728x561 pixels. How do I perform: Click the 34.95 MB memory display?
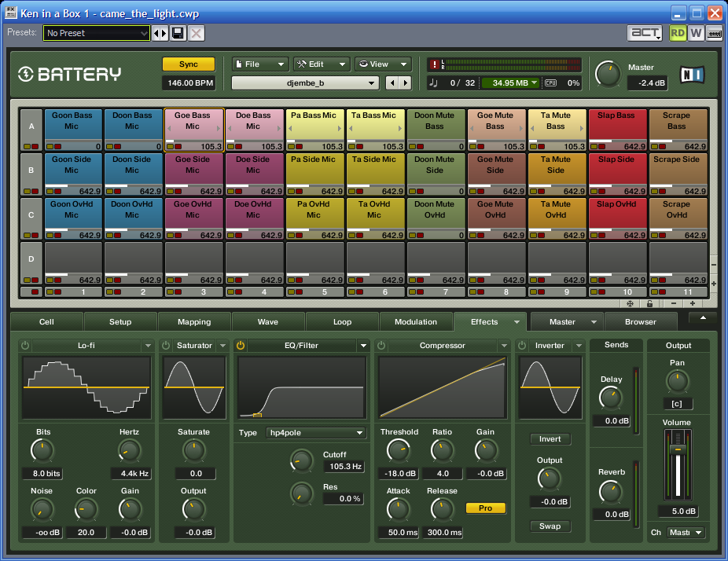point(510,83)
